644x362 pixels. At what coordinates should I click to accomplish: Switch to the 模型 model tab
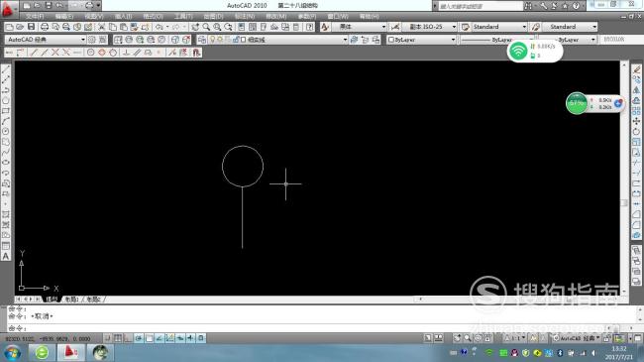(x=52, y=300)
